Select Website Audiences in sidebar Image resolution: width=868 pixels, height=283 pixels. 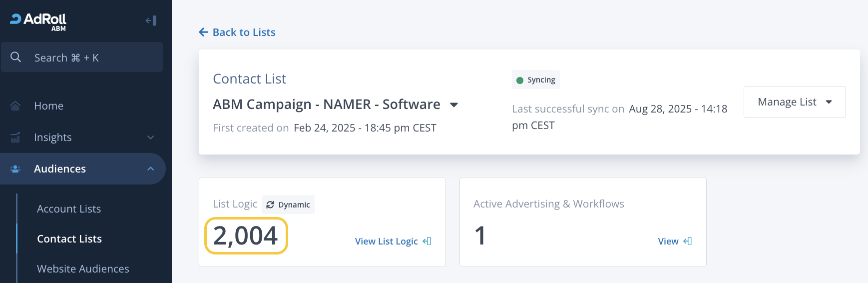tap(83, 269)
